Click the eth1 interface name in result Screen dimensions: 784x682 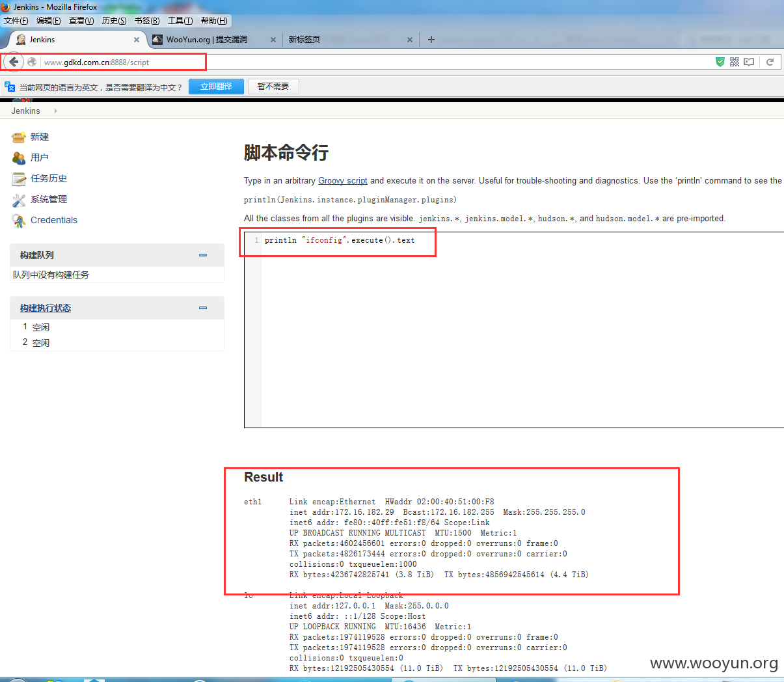pyautogui.click(x=253, y=502)
